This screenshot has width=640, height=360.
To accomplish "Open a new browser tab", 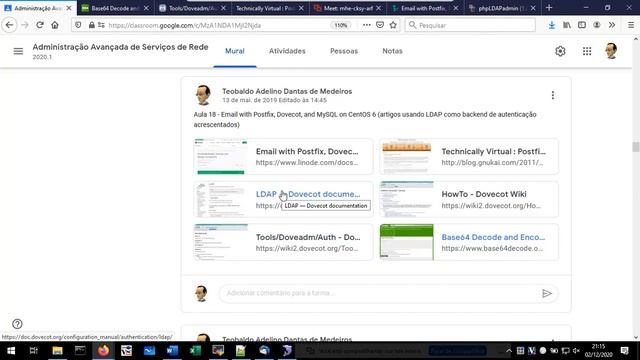I will pyautogui.click(x=549, y=8).
